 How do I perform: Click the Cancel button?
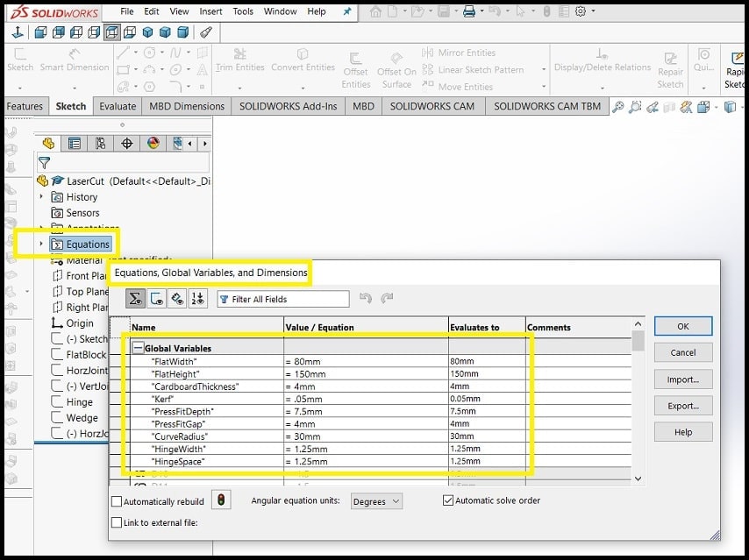[683, 352]
